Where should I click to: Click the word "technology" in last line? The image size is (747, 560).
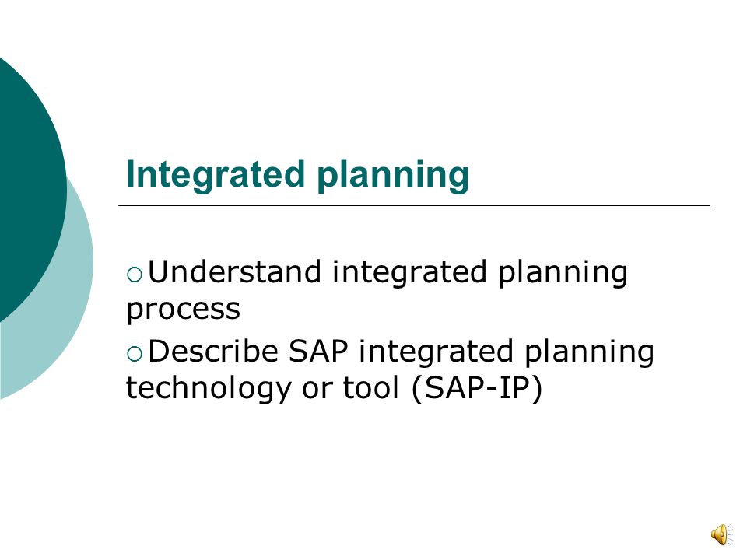[x=209, y=389]
